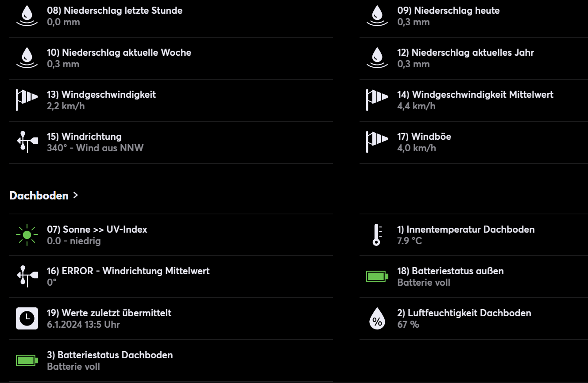Viewport: 588px width, 383px height.
Task: Click the green sun UV-Index icon
Action: point(27,235)
